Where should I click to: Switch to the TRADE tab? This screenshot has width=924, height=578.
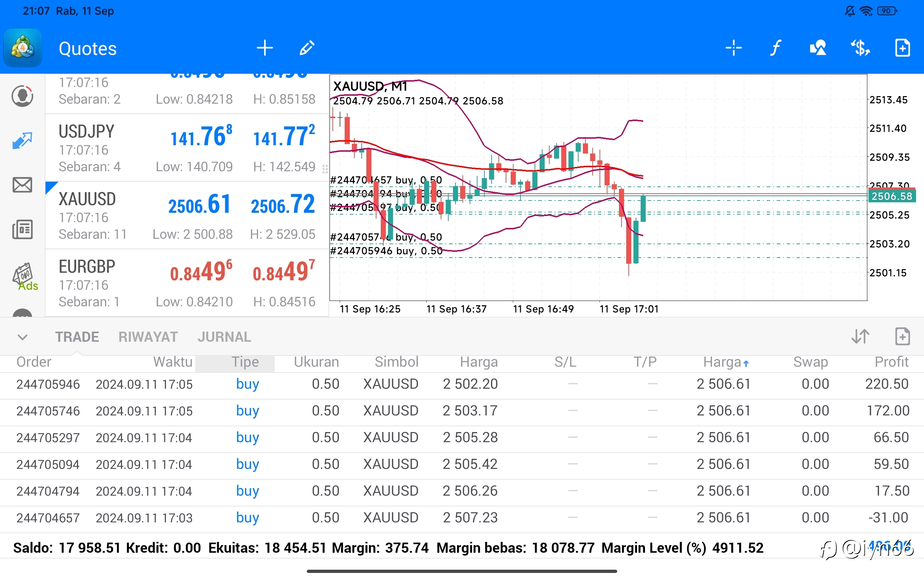[x=77, y=337]
